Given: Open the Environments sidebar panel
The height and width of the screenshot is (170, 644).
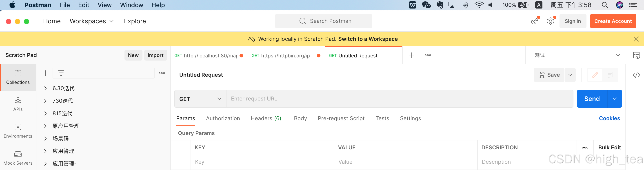Looking at the screenshot, I should (18, 131).
